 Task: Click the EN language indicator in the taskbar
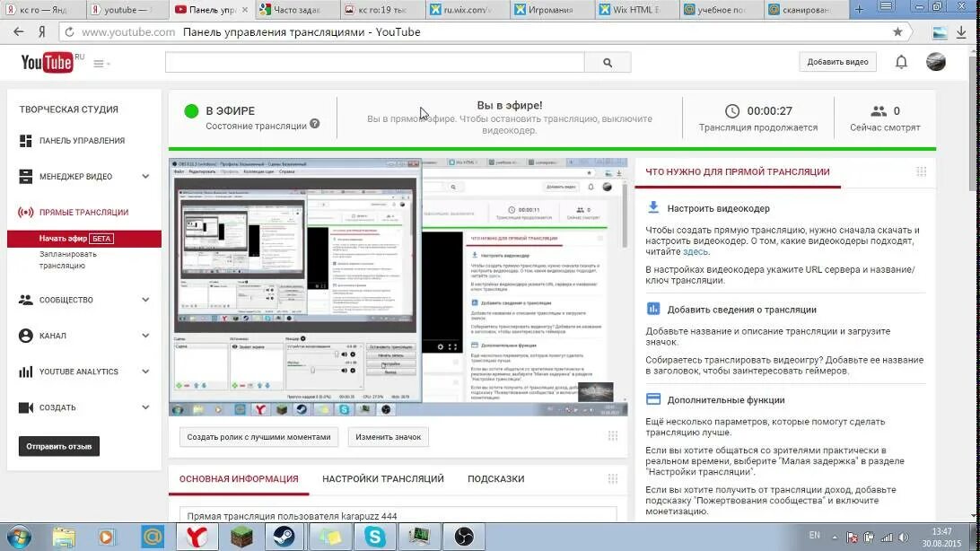(814, 536)
